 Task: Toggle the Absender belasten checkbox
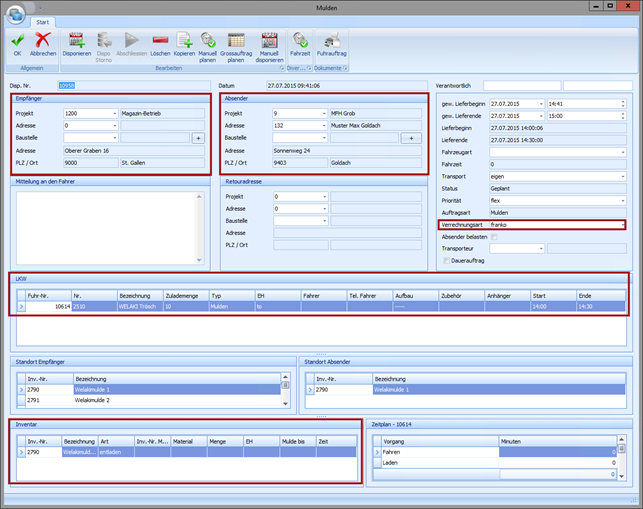pos(495,237)
